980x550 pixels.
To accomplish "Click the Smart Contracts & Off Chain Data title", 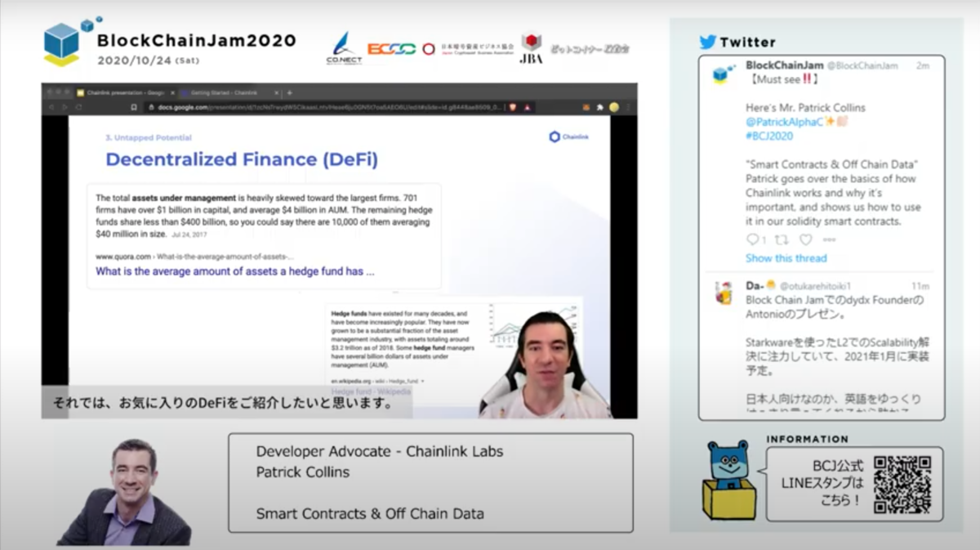I will (x=370, y=514).
